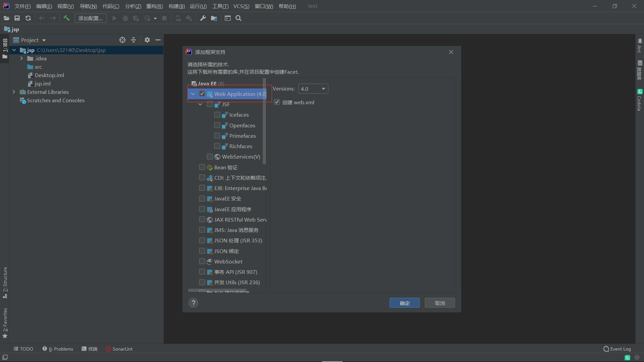Image resolution: width=644 pixels, height=362 pixels.
Task: Click the Forward navigation arrow
Action: 53,18
